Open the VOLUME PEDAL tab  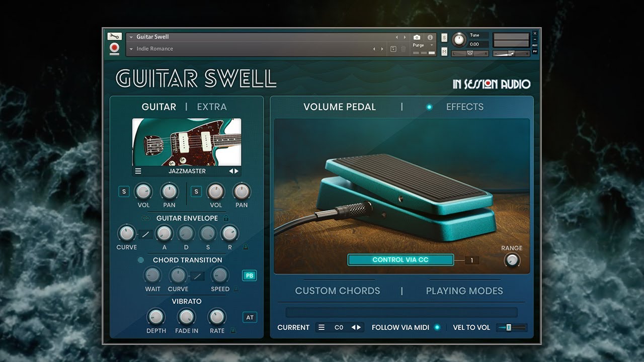[x=340, y=107]
